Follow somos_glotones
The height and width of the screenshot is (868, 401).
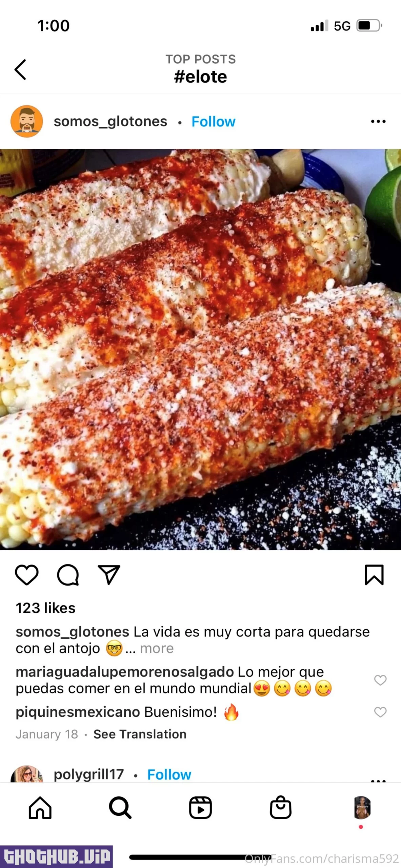tap(213, 121)
